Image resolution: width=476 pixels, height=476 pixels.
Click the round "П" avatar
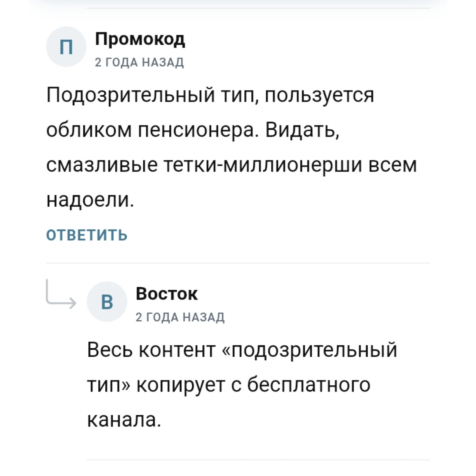point(66,47)
